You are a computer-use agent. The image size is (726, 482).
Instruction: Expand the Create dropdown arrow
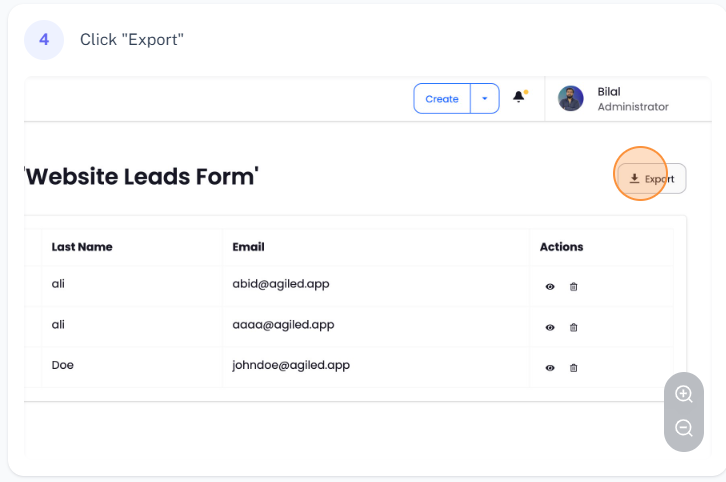(484, 99)
